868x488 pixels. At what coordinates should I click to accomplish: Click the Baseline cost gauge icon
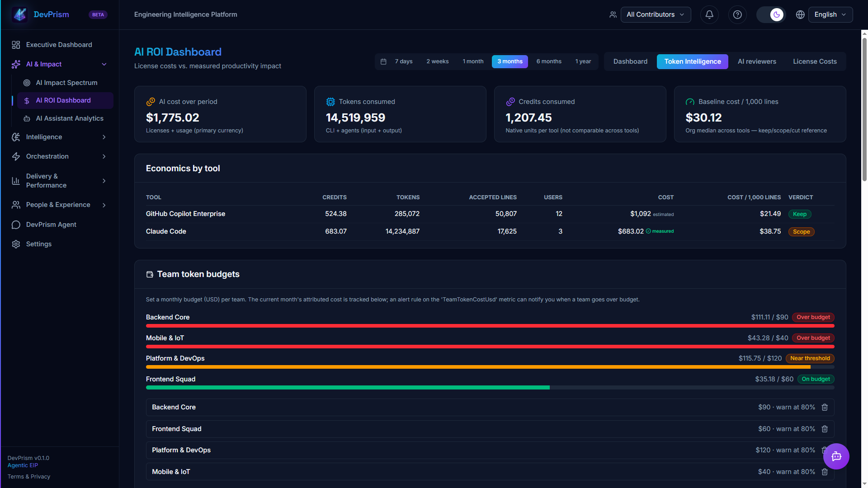click(690, 102)
